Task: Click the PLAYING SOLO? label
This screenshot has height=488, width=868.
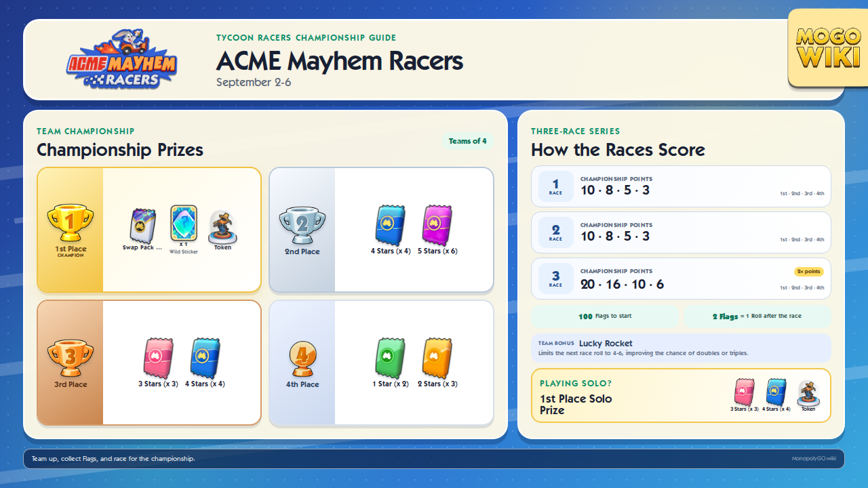Action: point(576,384)
